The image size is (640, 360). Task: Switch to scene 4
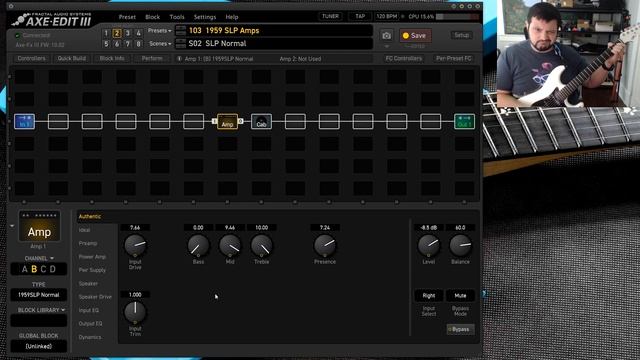[x=138, y=33]
